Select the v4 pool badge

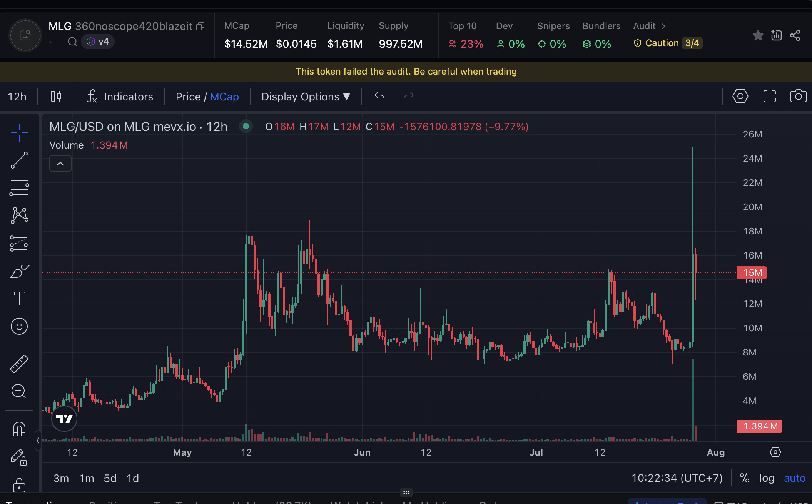[x=97, y=42]
